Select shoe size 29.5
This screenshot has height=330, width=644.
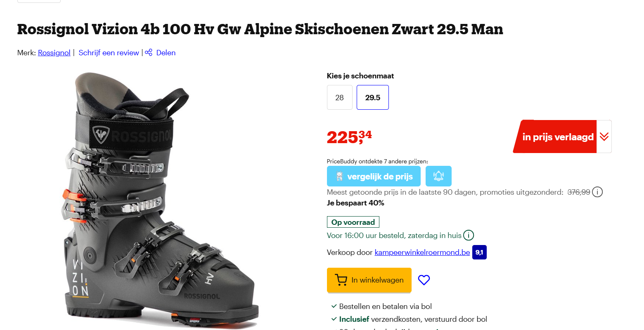372,97
